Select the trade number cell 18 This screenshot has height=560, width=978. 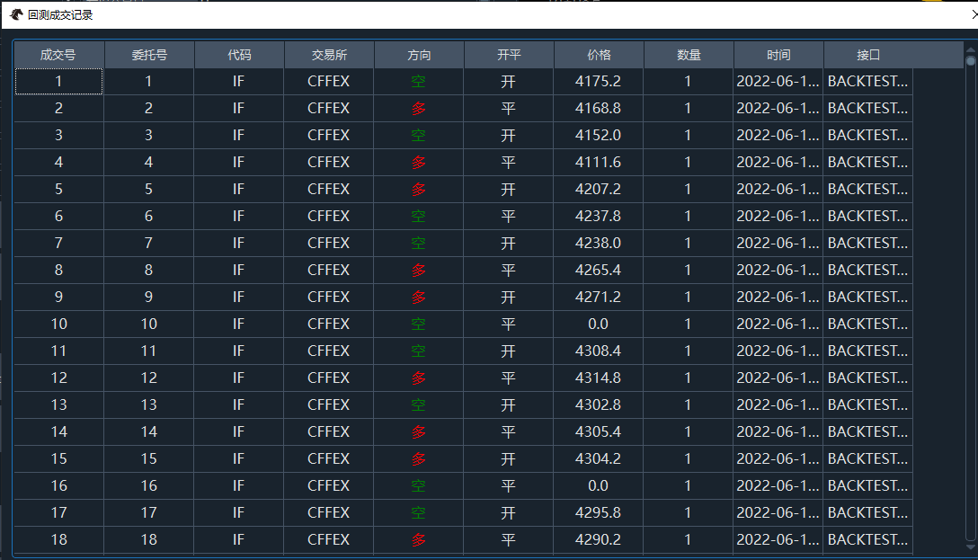point(58,539)
